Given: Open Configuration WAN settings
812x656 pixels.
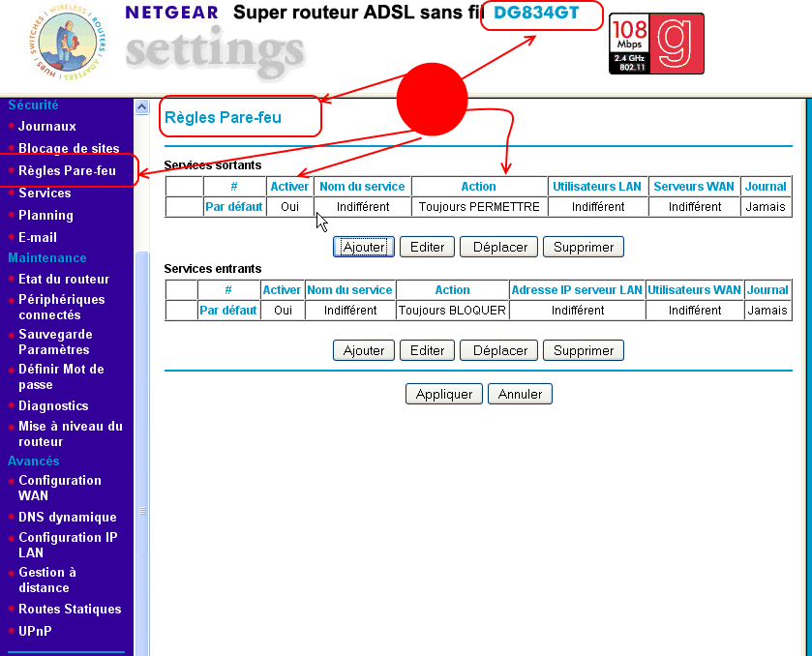Looking at the screenshot, I should pyautogui.click(x=60, y=488).
